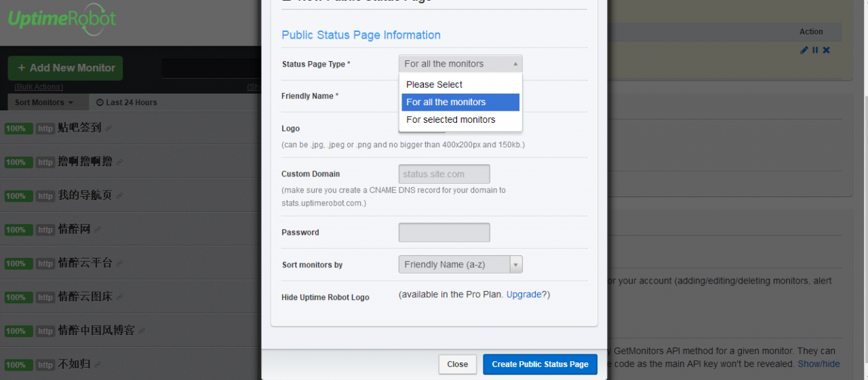Open the 'Sort monitors by' Friendly Name dropdown
Viewport: 868px width, 380px height.
pos(460,265)
